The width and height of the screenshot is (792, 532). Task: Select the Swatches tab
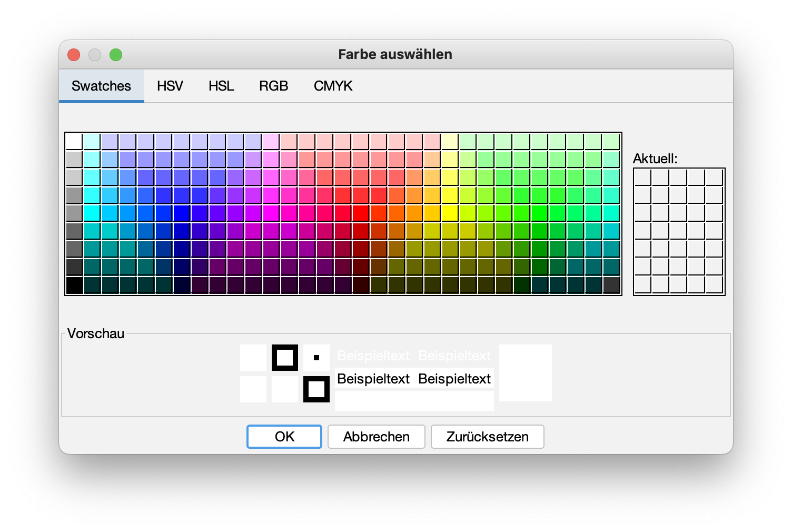[101, 86]
